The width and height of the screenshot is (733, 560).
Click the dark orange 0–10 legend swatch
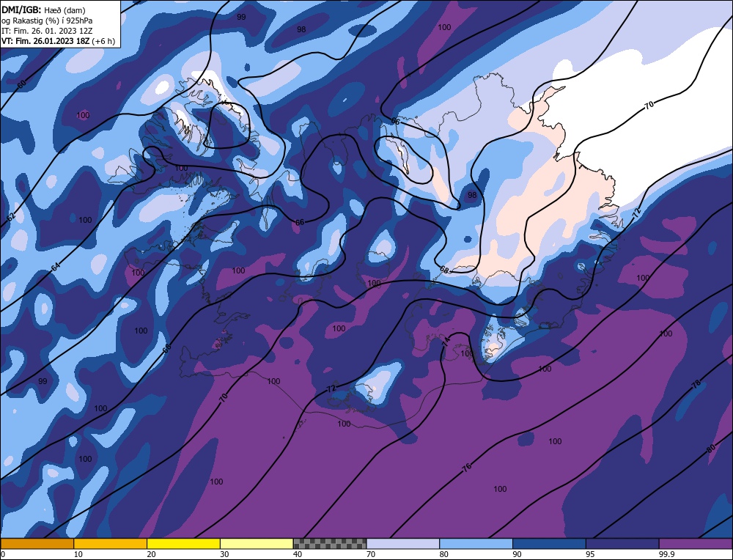click(37, 543)
